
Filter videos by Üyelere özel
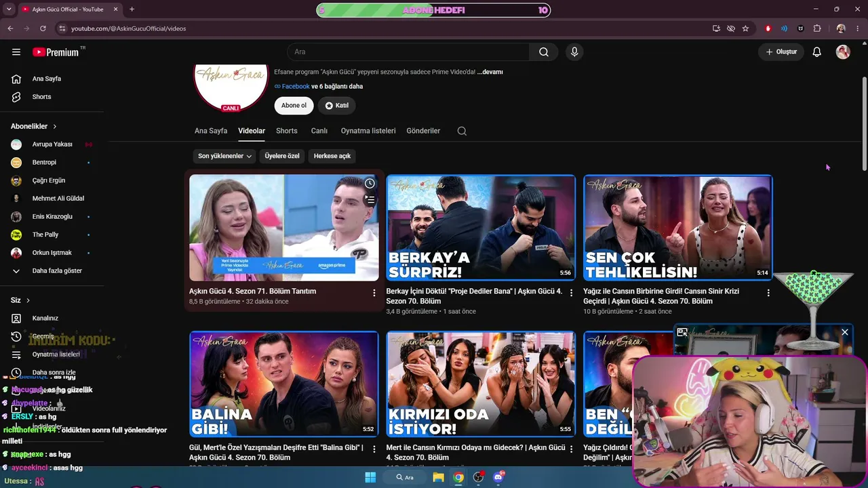[282, 156]
